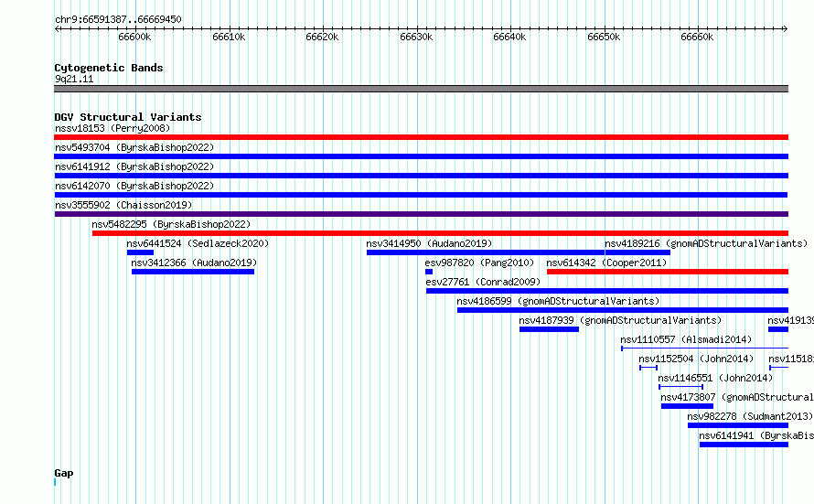Click the ruler's left end arrow

(57, 28)
